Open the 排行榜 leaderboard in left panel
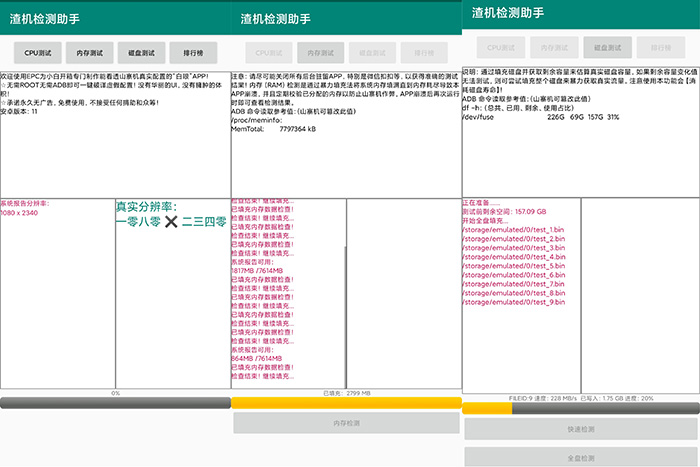The width and height of the screenshot is (700, 467). 192,52
